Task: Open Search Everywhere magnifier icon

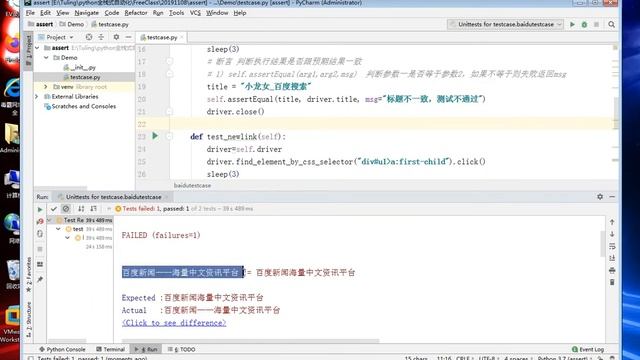Action: click(x=611, y=24)
